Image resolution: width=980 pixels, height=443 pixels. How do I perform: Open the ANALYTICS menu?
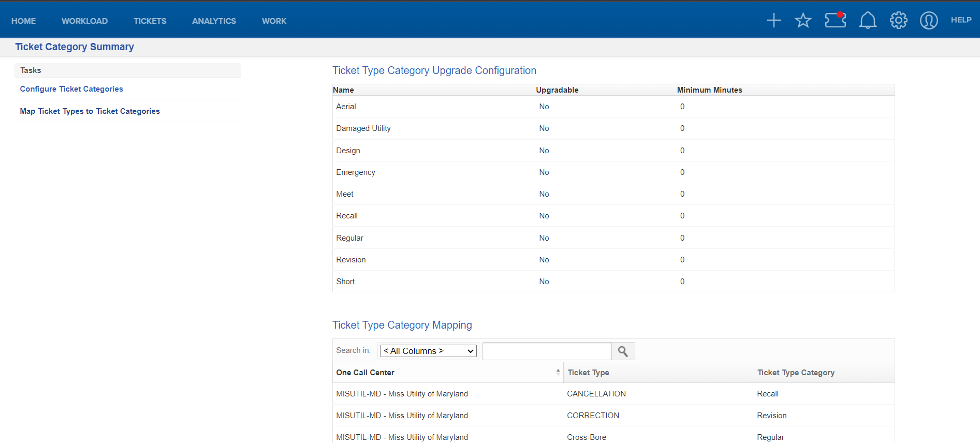pos(214,21)
